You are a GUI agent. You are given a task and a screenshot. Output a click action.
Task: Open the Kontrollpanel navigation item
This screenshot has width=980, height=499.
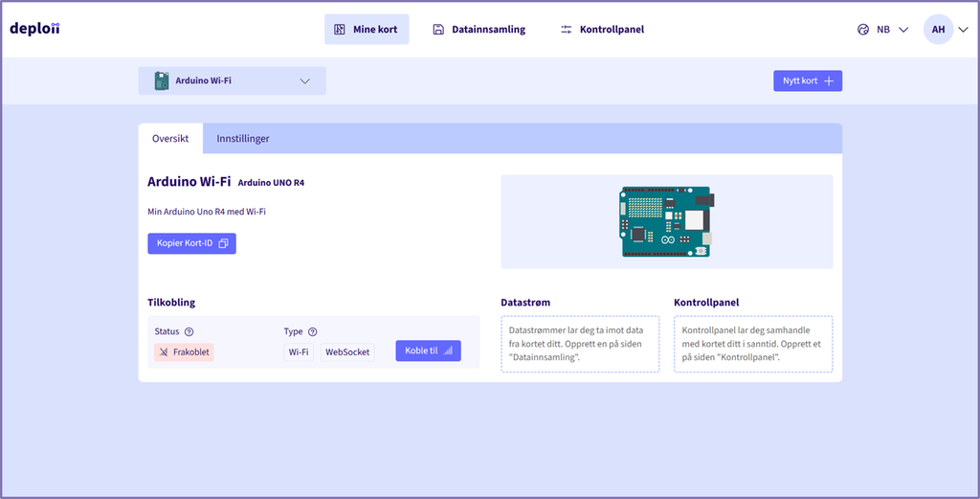coord(602,30)
